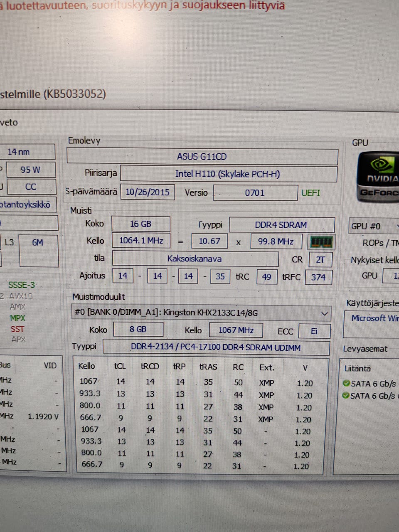
Task: Click the SST feature label
Action: (17, 329)
